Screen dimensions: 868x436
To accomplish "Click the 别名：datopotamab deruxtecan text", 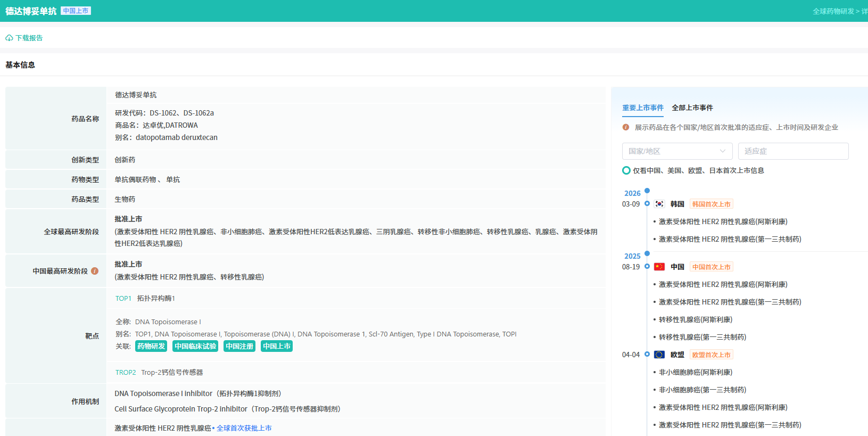I will [166, 137].
